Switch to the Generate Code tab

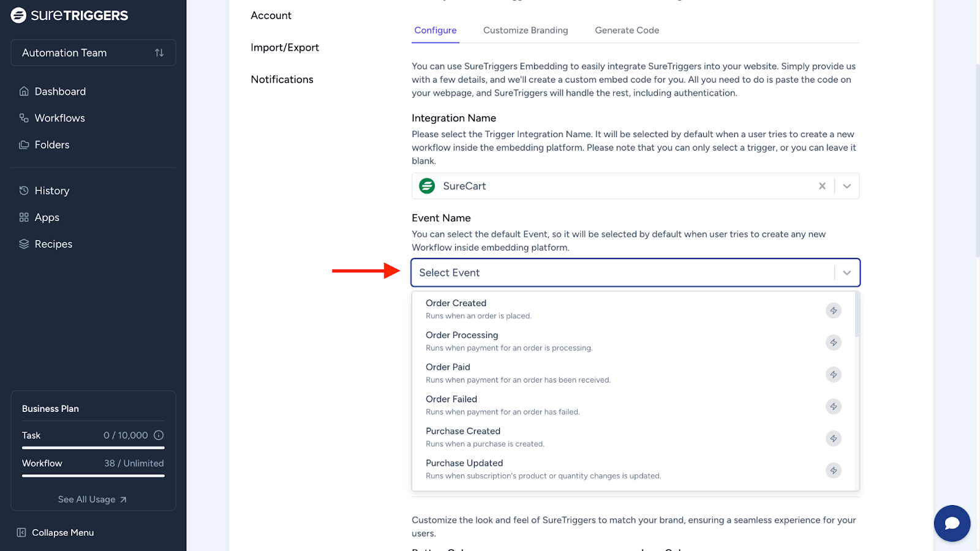point(627,30)
